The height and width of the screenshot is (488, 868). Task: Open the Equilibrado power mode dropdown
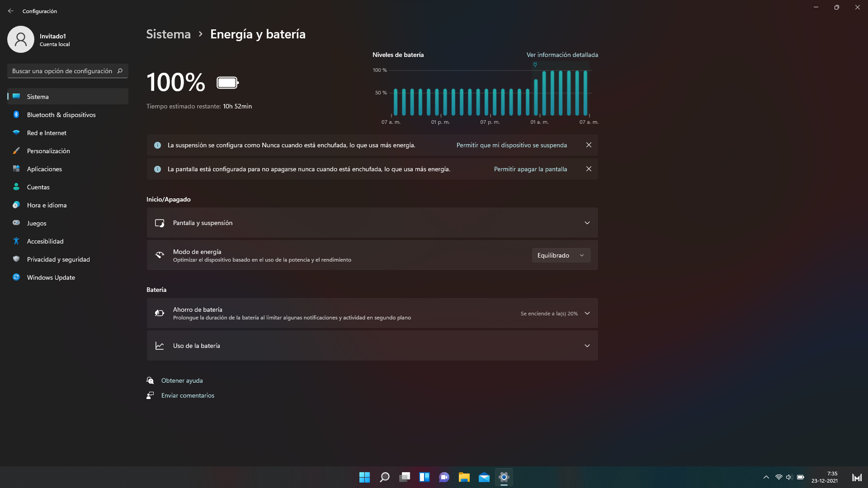coord(561,255)
